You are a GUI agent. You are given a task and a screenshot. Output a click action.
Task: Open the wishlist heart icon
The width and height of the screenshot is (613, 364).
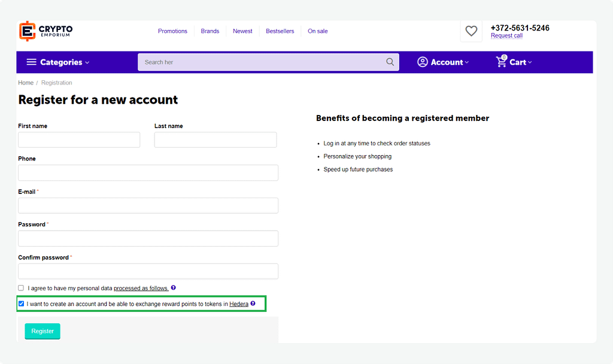coord(471,31)
